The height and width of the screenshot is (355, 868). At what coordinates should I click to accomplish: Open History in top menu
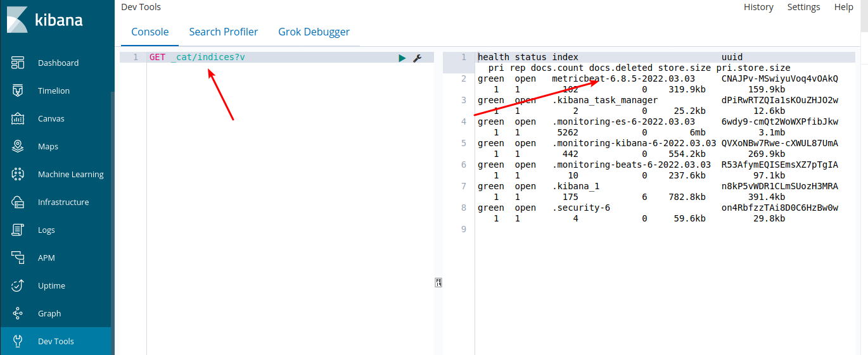(x=758, y=7)
